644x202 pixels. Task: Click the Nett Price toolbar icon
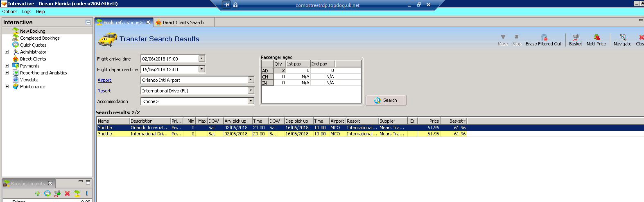597,37
